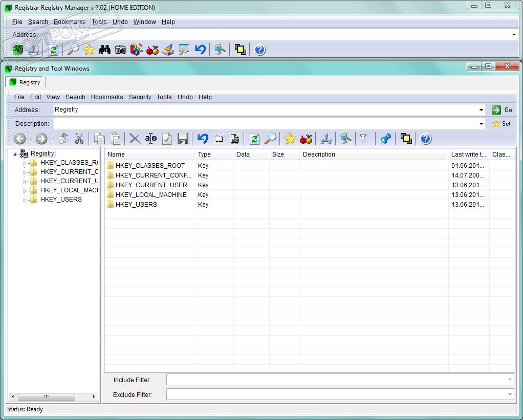Select the Registry tab
523x420 pixels.
pyautogui.click(x=25, y=82)
